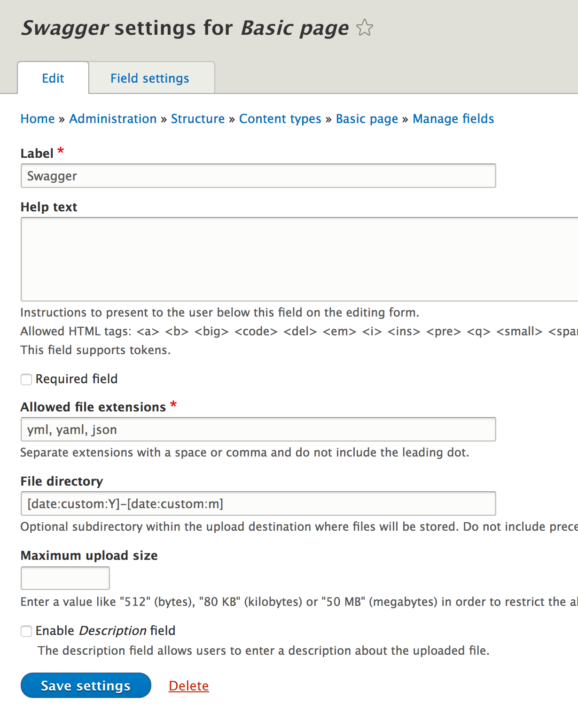Go to Home breadcrumb link
This screenshot has height=728, width=578.
(38, 119)
